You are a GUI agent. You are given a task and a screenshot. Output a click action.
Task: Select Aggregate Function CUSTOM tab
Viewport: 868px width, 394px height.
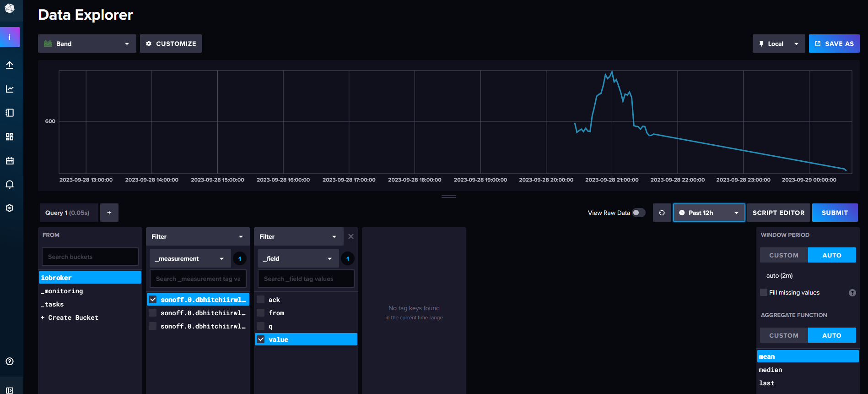tap(784, 335)
